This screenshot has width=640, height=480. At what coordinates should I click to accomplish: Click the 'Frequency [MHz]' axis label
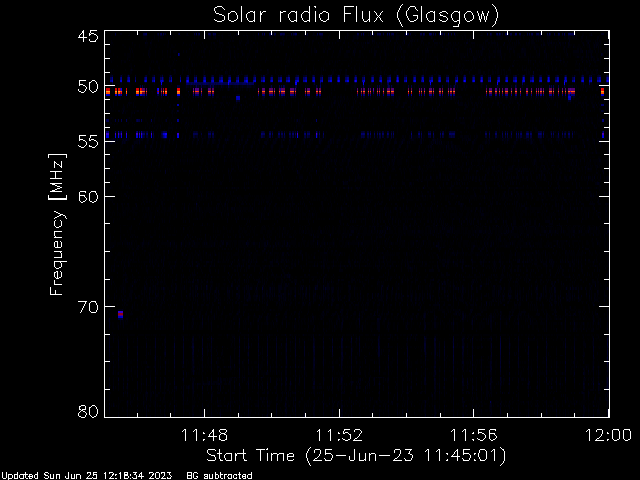coord(57,224)
